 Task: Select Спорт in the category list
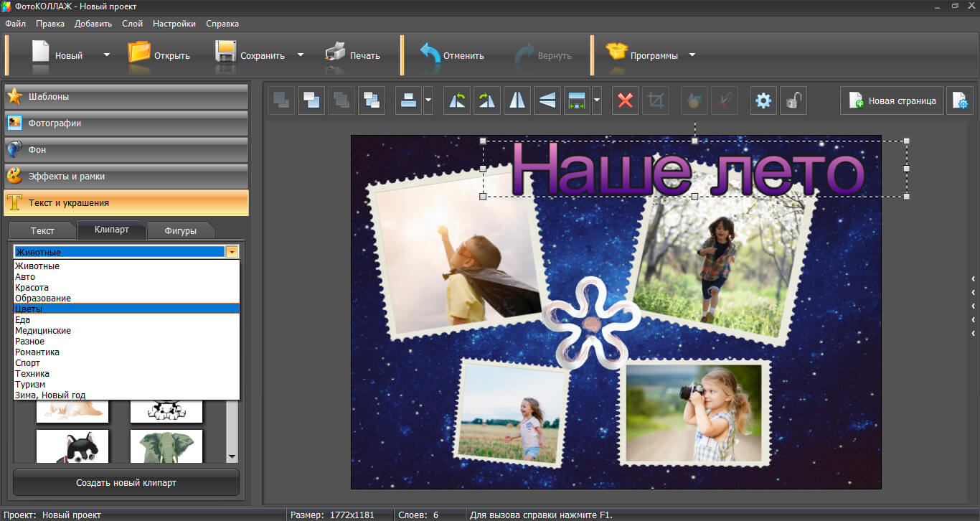pos(126,363)
